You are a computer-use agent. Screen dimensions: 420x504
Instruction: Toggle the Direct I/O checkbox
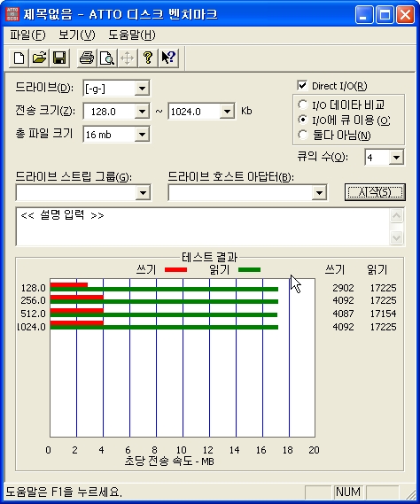click(302, 86)
